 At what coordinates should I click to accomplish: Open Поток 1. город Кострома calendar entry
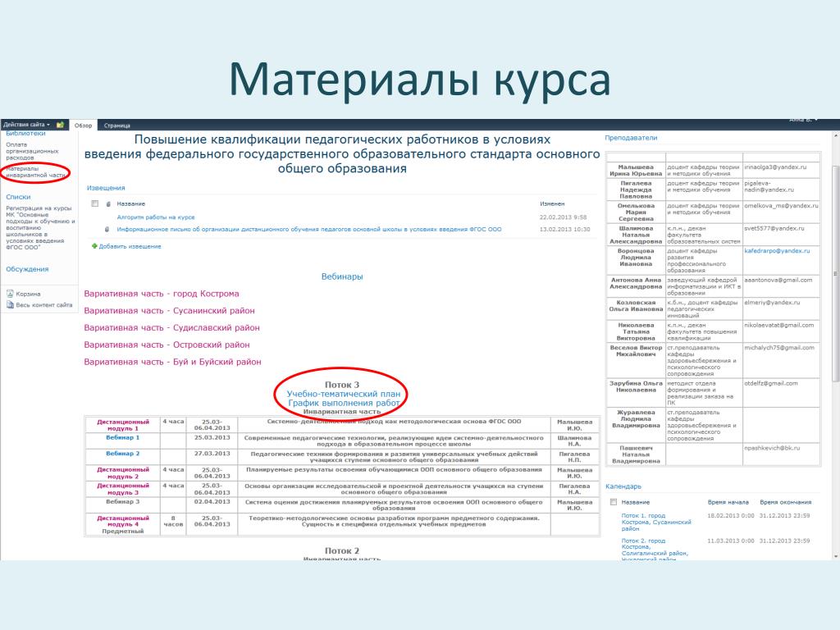click(x=656, y=522)
